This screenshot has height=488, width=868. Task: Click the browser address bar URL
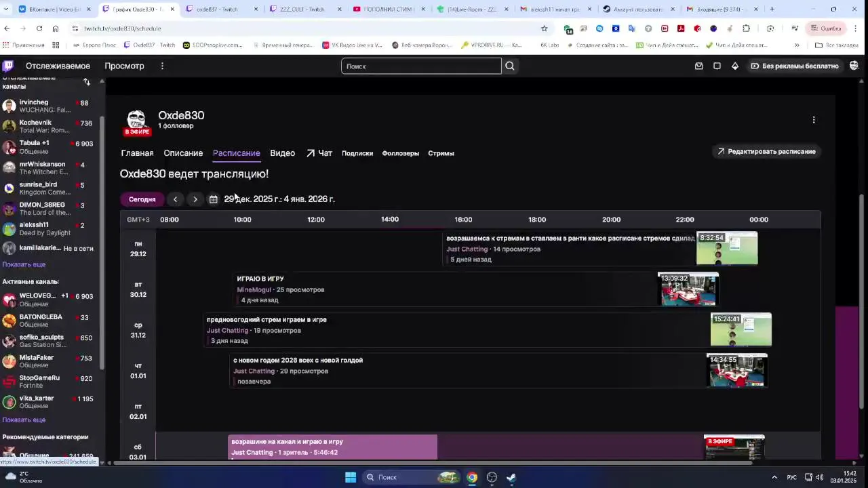point(123,28)
